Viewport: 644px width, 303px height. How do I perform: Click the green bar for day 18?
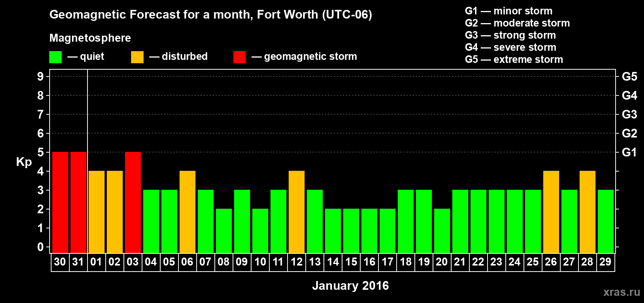tap(406, 222)
